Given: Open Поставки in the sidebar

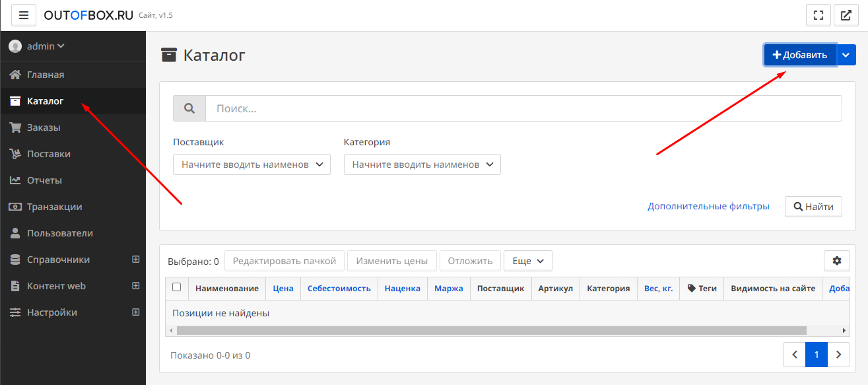Looking at the screenshot, I should click(73, 154).
